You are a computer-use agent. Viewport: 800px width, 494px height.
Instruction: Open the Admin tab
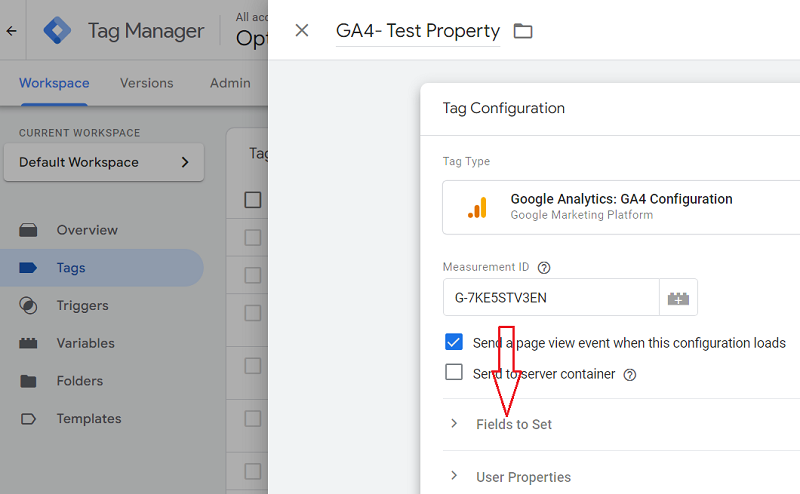tap(230, 83)
